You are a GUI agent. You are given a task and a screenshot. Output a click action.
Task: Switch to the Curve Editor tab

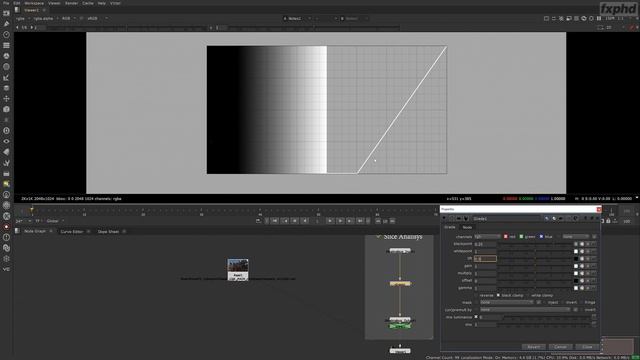coord(72,231)
